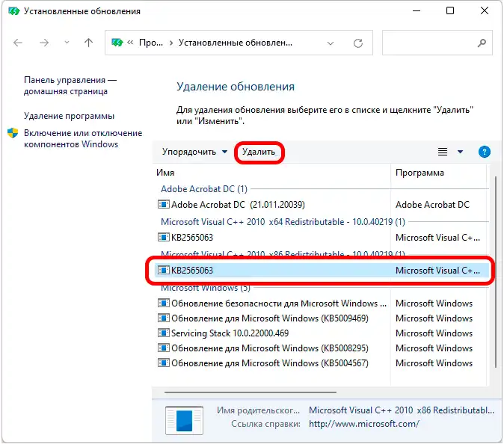Go up one folder level arrow
Image resolution: width=504 pixels, height=444 pixels.
coord(88,43)
